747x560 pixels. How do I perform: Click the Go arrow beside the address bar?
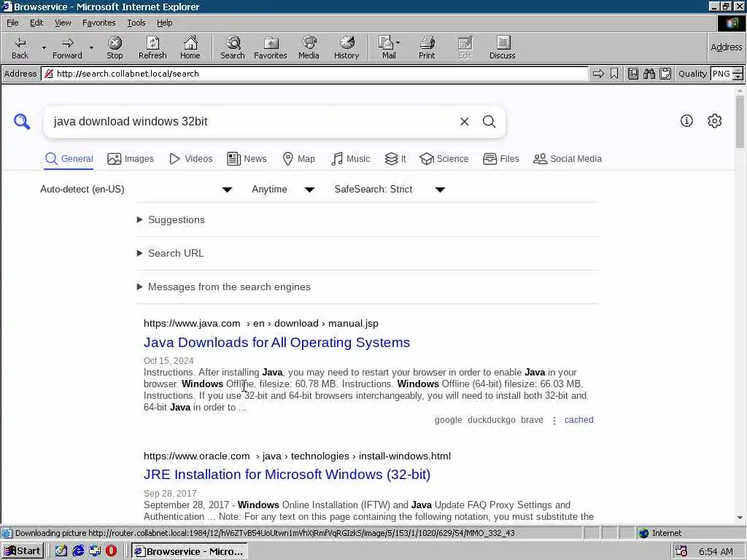click(598, 74)
